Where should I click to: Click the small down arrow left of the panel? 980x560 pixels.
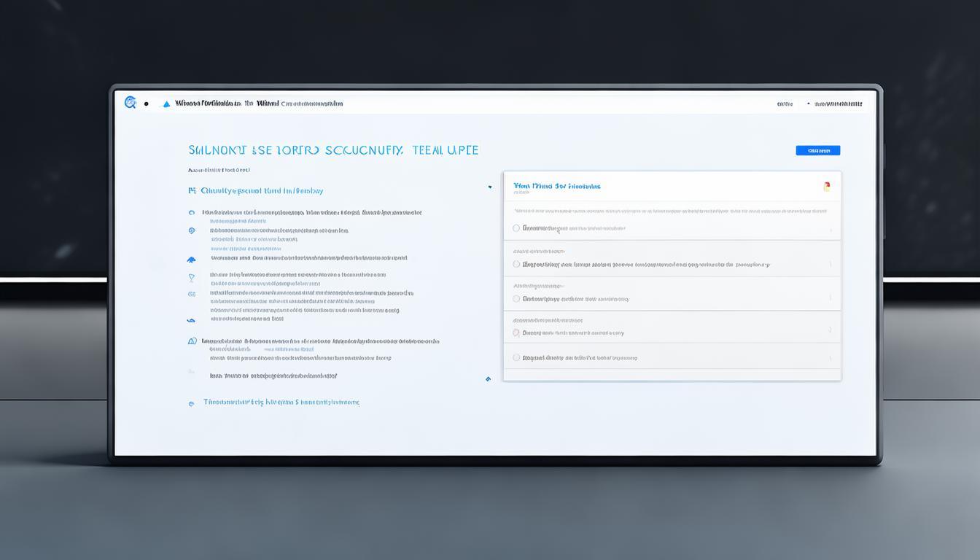(x=489, y=187)
